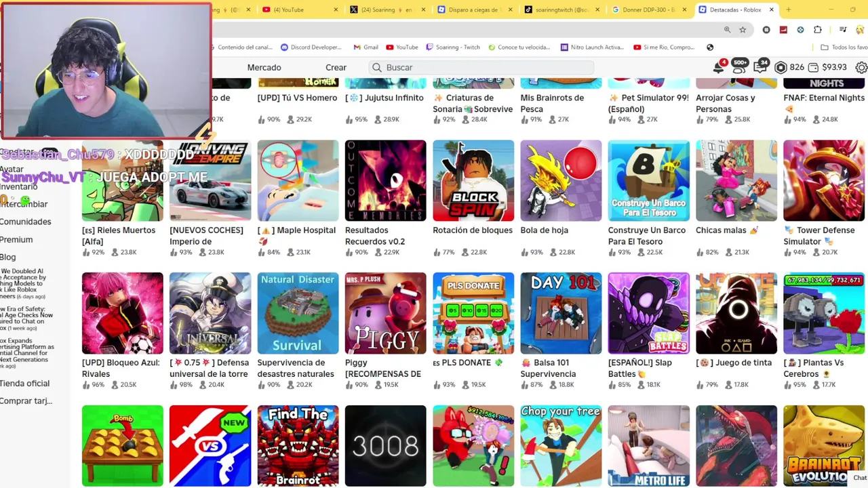Open the Nitro Launch Activa... bookmark
Screen dimensions: 868x488
[x=592, y=47]
